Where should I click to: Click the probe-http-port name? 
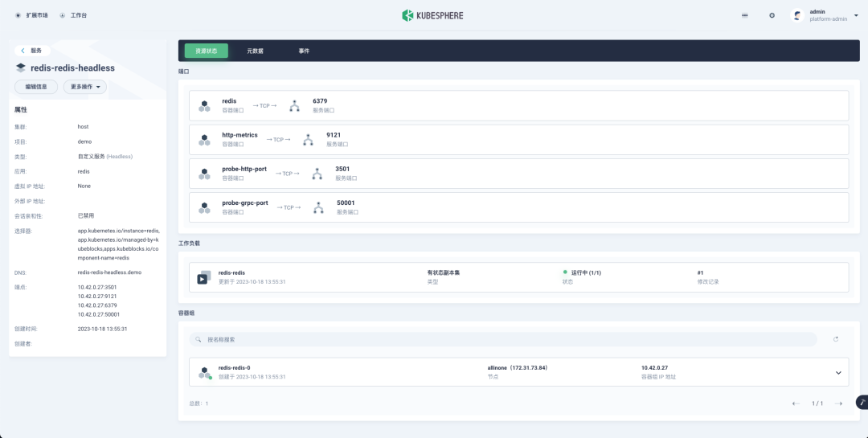click(x=244, y=169)
